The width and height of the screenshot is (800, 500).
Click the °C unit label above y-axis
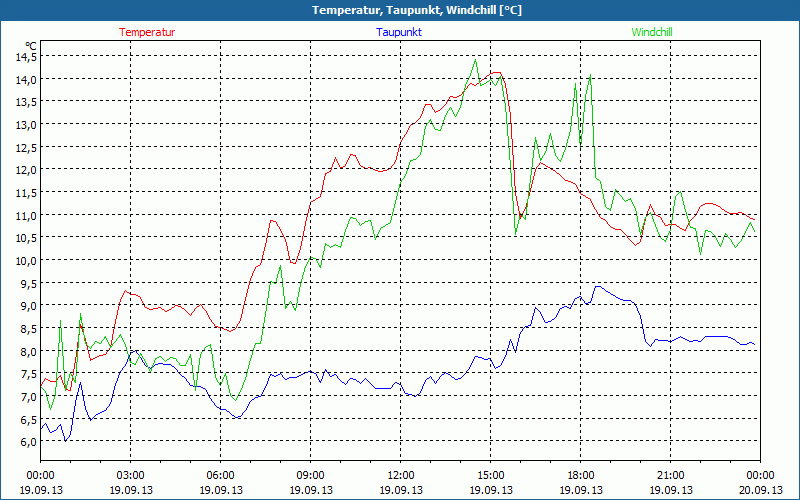pyautogui.click(x=31, y=46)
